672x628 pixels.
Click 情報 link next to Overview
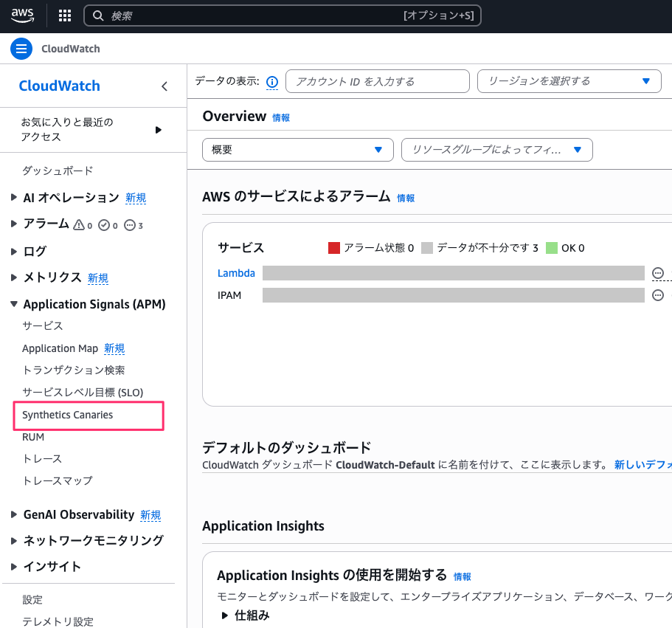pyautogui.click(x=281, y=117)
